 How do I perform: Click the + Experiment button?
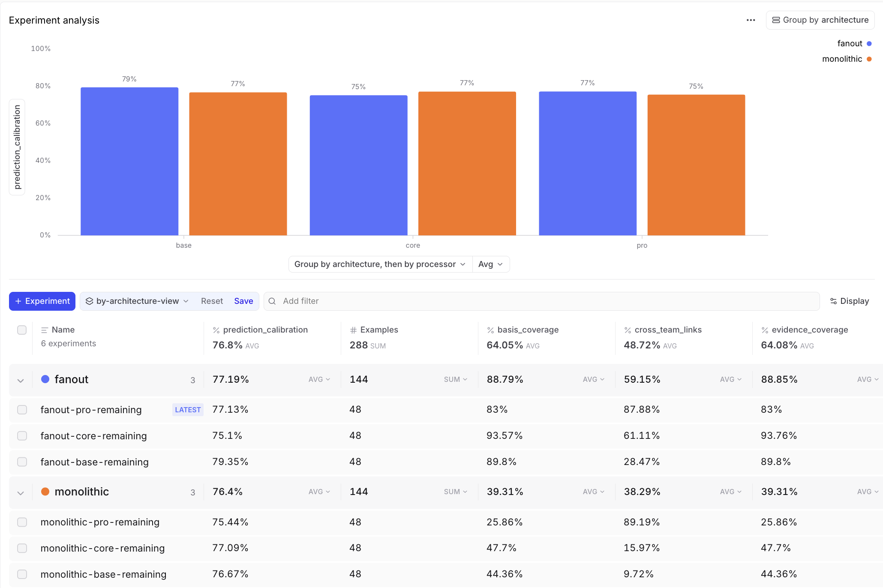click(42, 301)
